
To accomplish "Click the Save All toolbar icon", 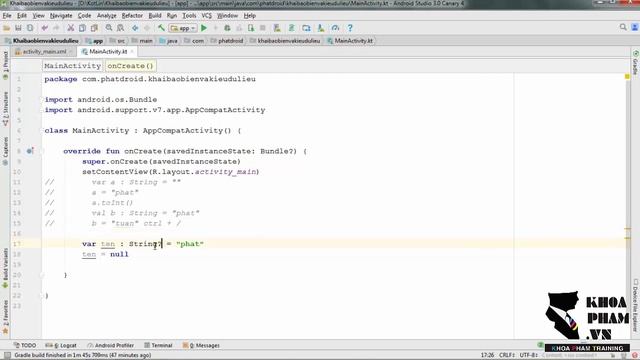I will (18, 28).
